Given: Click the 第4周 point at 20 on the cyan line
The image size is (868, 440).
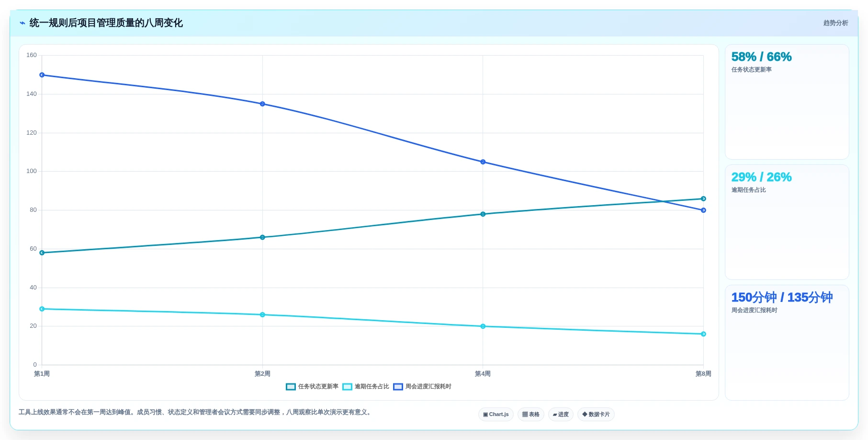Looking at the screenshot, I should (x=483, y=326).
